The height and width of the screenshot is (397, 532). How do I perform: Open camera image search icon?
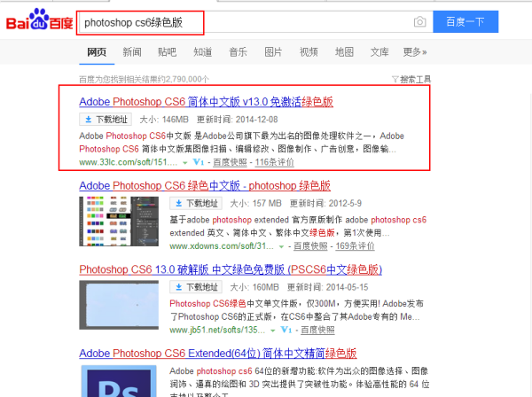point(419,22)
